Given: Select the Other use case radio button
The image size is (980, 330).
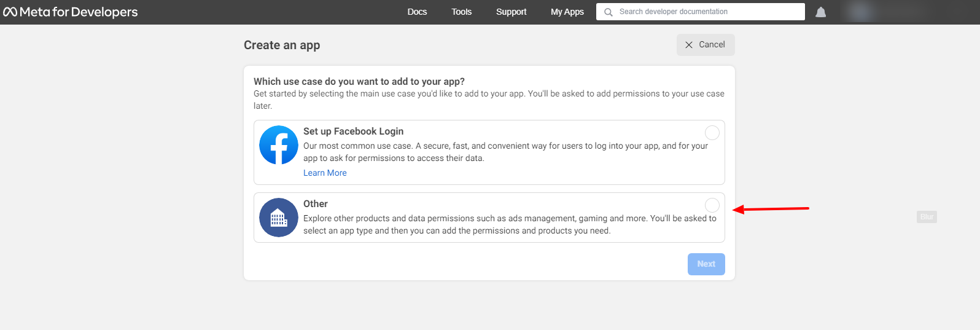Looking at the screenshot, I should (712, 205).
